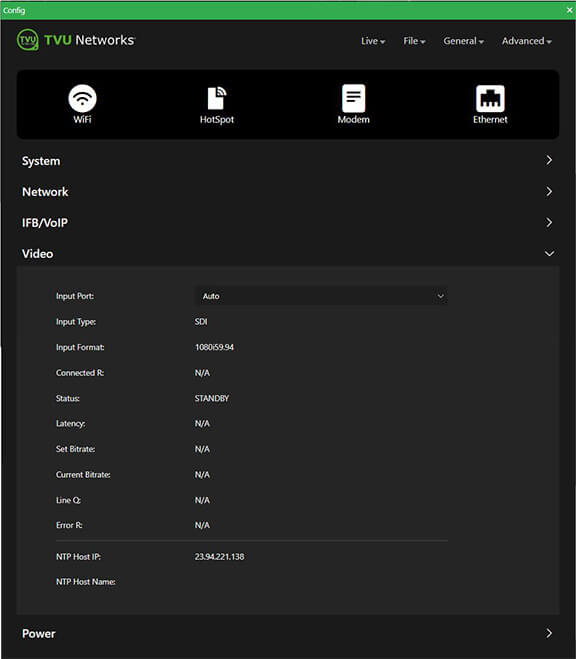Click the NTP Host Name label
Viewport: 576px width, 659px height.
coord(86,582)
